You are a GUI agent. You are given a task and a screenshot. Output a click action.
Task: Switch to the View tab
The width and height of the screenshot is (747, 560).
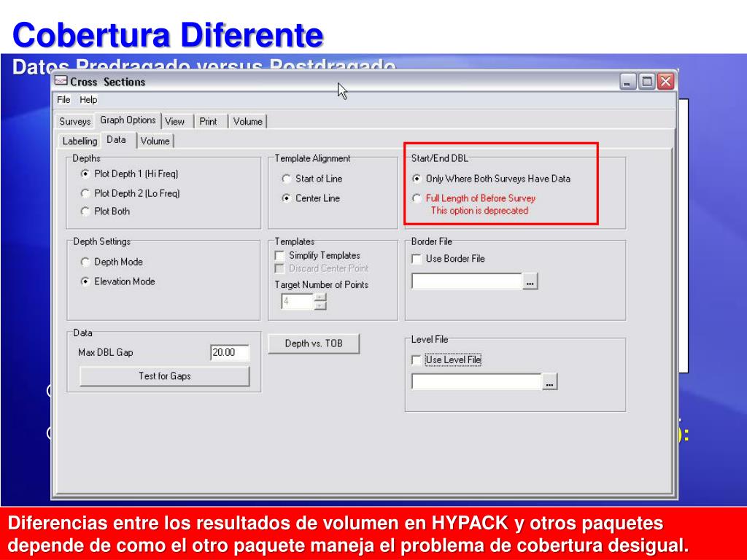pos(175,122)
